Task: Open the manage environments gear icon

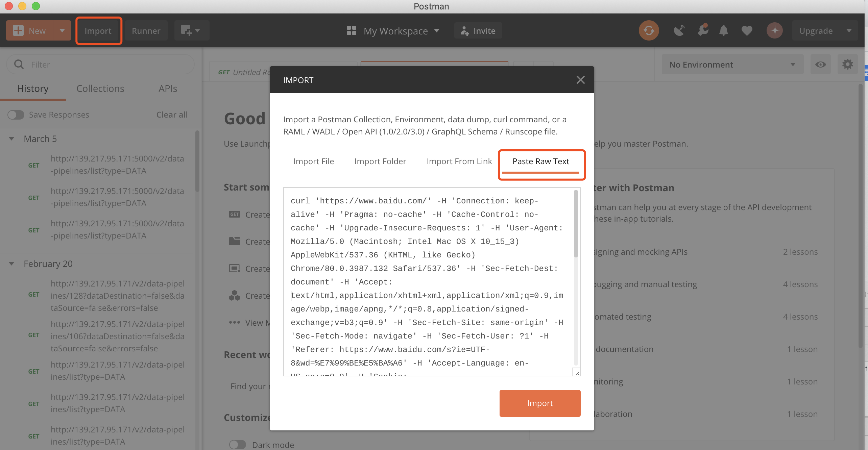Action: (x=847, y=64)
